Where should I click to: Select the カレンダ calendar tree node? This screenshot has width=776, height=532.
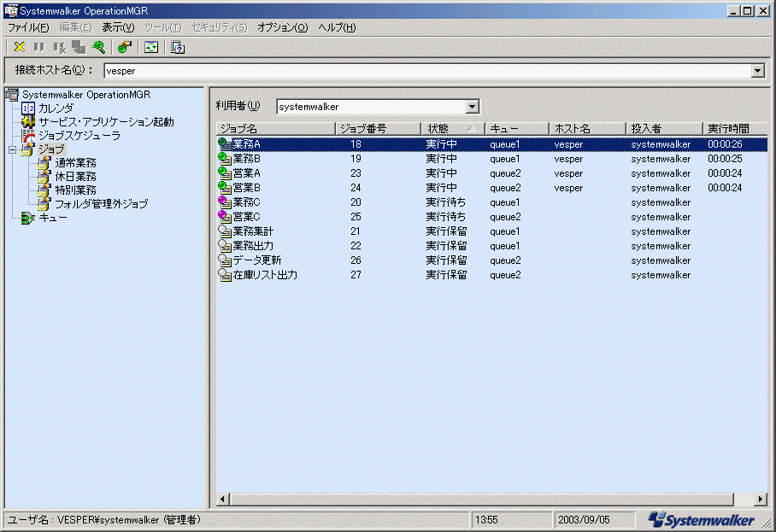tap(56, 108)
